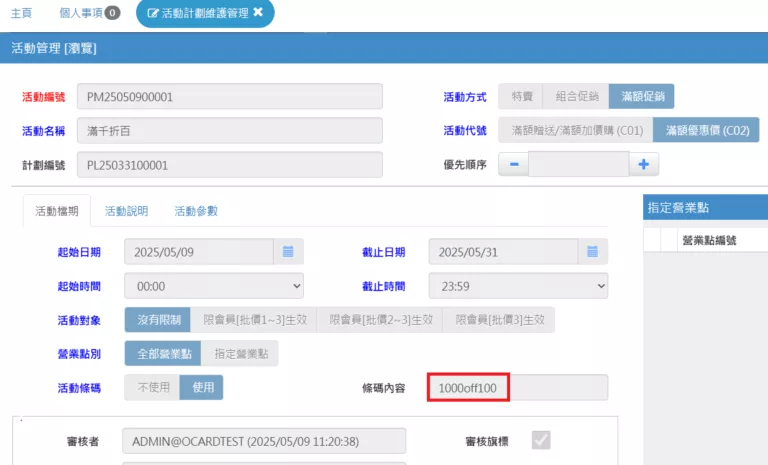
Task: Close the 活動計劃維護管理 tab with X
Action: point(258,13)
